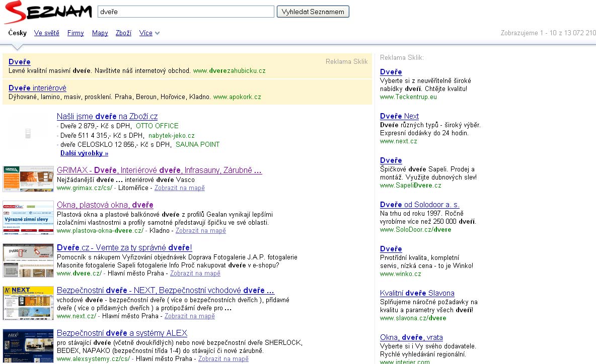Click the Seznam logo
This screenshot has width=596, height=364.
tap(48, 12)
